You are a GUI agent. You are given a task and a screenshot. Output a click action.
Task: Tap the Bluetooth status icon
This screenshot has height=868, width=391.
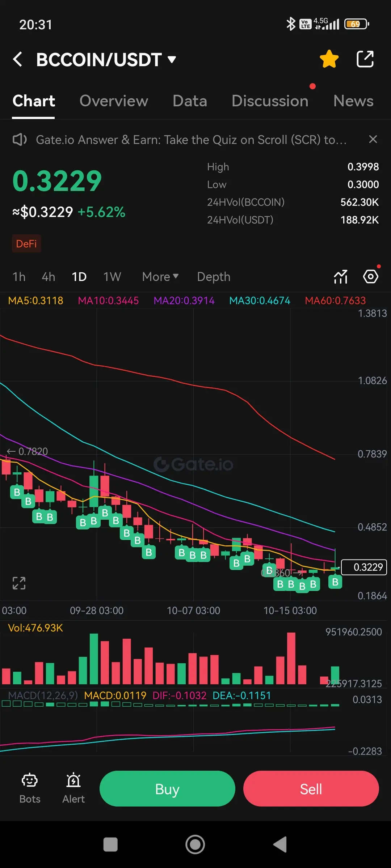point(291,24)
